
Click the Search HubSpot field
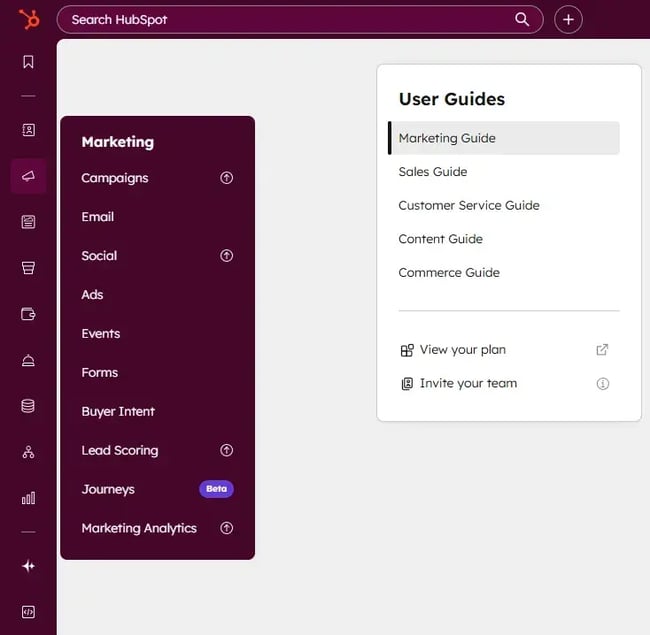pyautogui.click(x=300, y=19)
